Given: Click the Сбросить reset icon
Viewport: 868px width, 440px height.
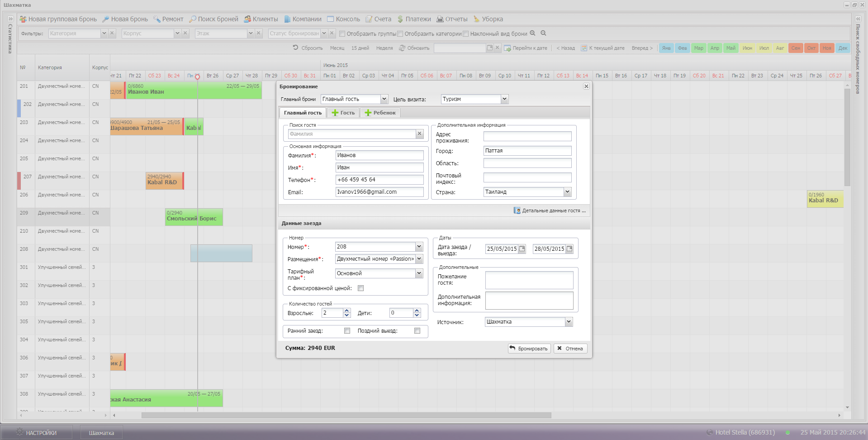Looking at the screenshot, I should point(295,48).
